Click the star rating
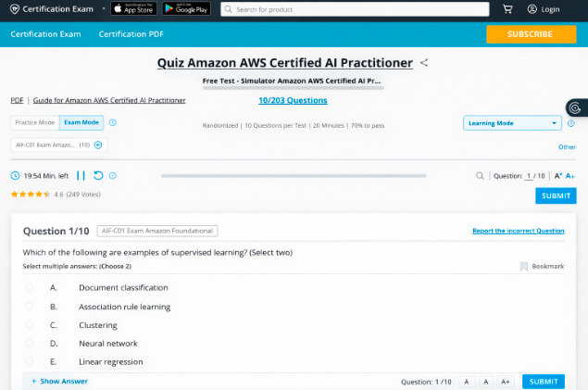 pyautogui.click(x=30, y=195)
